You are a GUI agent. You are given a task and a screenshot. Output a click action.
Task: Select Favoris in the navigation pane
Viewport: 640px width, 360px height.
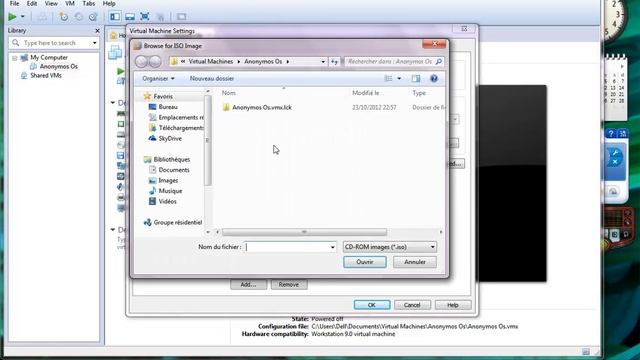click(163, 96)
